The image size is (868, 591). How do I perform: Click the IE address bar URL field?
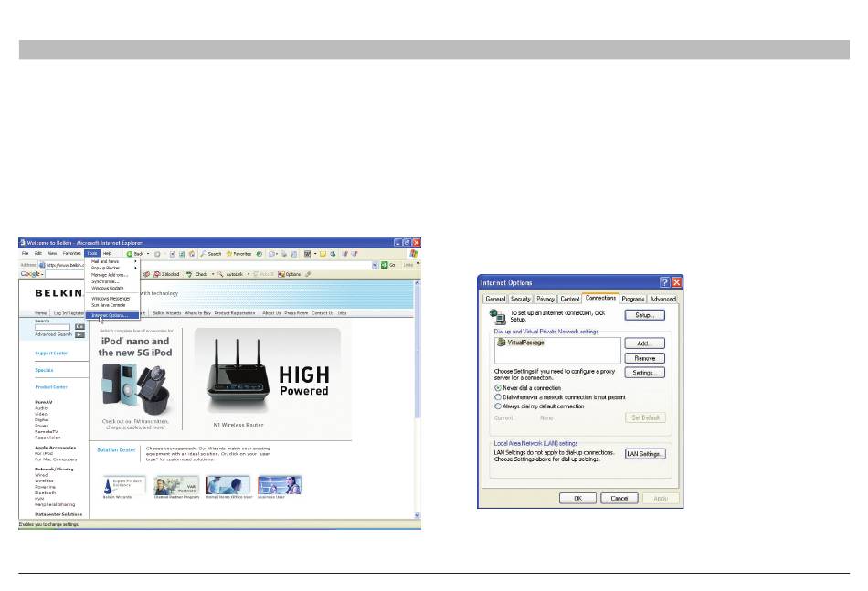click(x=207, y=265)
